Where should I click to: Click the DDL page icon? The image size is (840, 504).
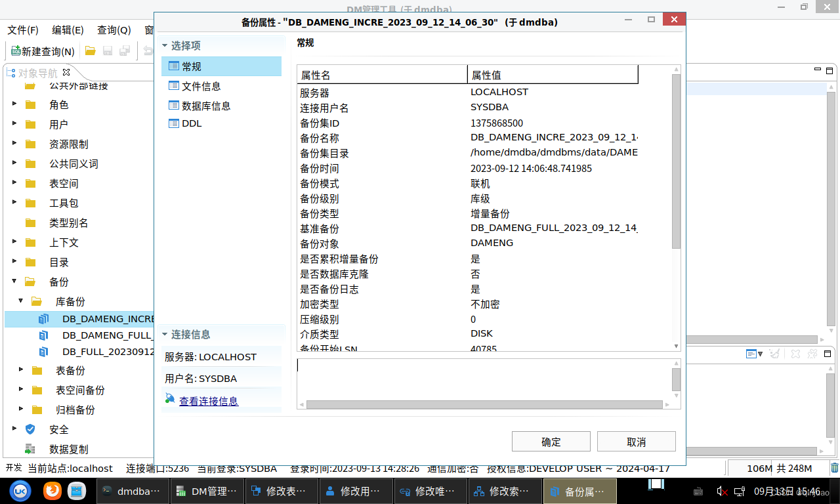click(x=174, y=123)
